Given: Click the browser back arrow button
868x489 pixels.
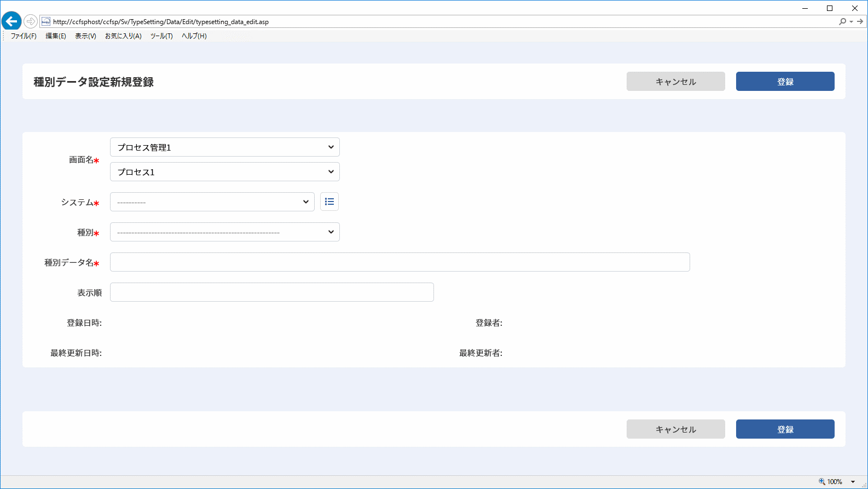Looking at the screenshot, I should (11, 21).
